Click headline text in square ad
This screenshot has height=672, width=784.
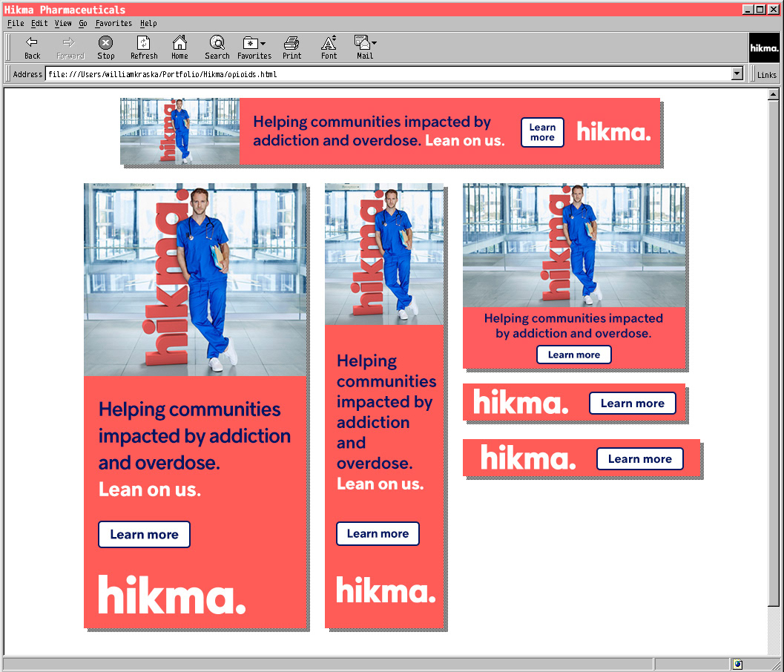(573, 326)
